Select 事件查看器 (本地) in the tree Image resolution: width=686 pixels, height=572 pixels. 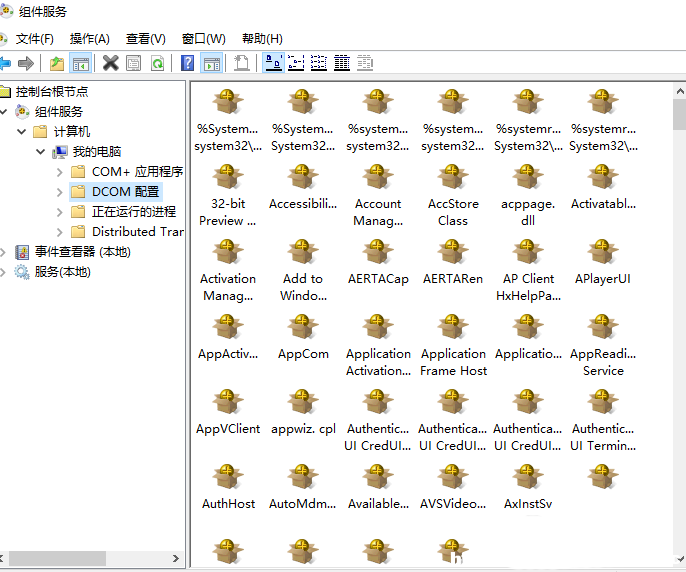tap(82, 252)
